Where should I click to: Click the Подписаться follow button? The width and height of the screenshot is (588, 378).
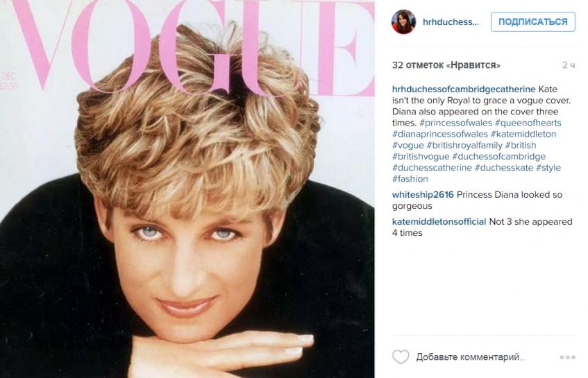point(533,22)
